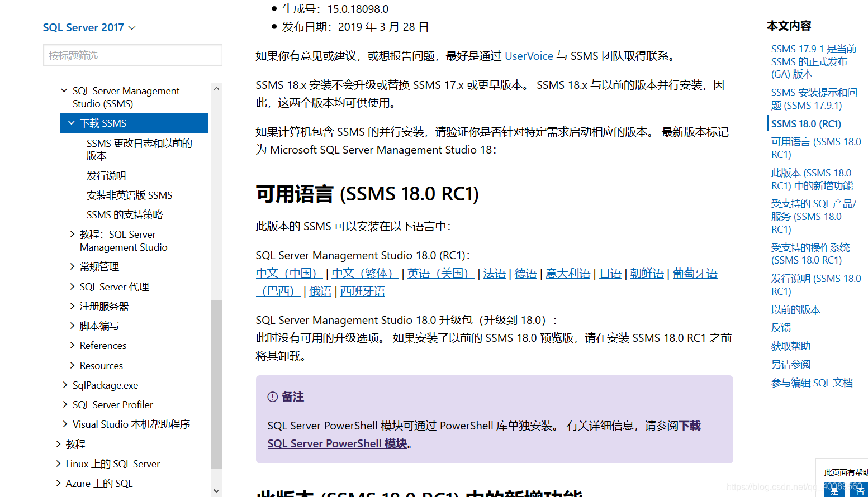
Task: Download the 英语（美国） installer
Action: coord(440,273)
